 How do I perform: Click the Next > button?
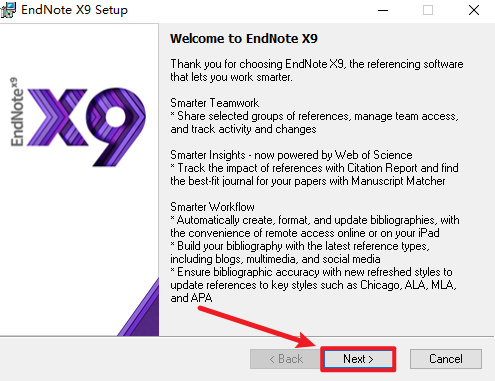(x=358, y=359)
